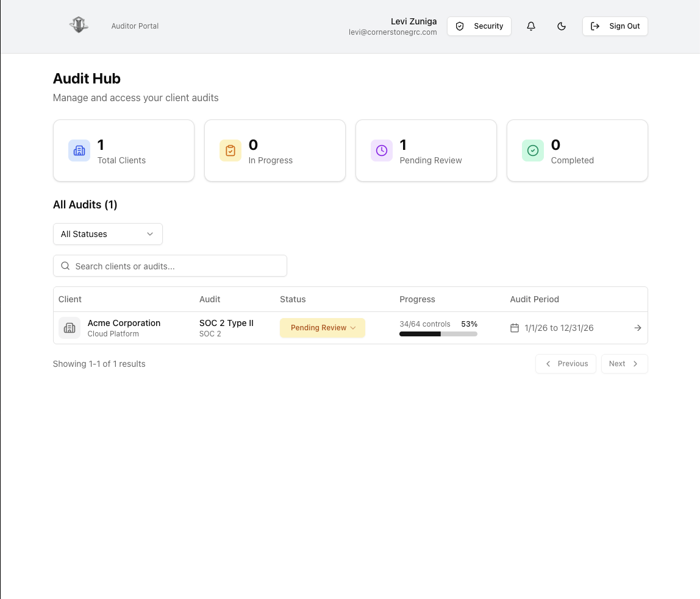Click the Status column header
700x599 pixels.
(293, 299)
